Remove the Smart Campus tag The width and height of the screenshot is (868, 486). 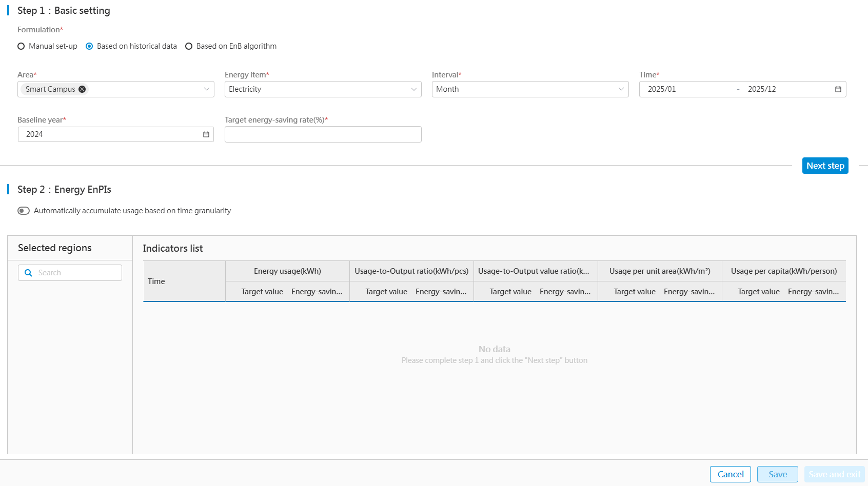(x=82, y=89)
